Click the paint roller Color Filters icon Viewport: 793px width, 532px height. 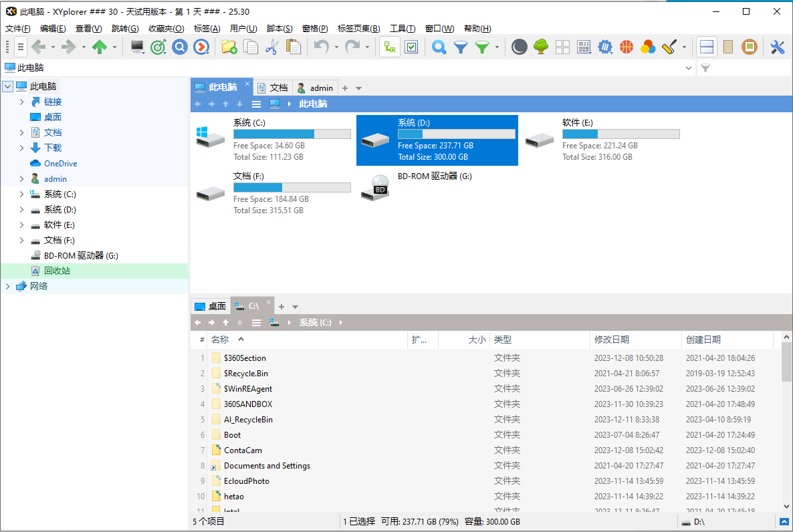[669, 47]
